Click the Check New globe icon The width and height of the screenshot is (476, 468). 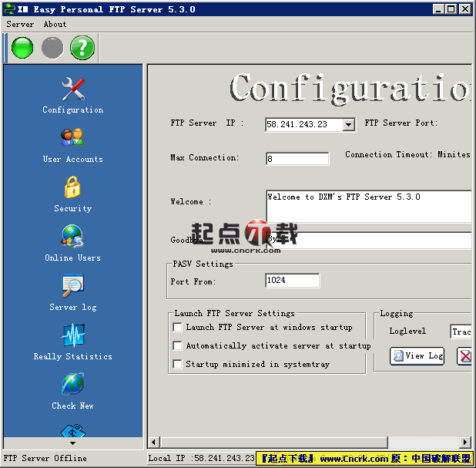[x=73, y=384]
